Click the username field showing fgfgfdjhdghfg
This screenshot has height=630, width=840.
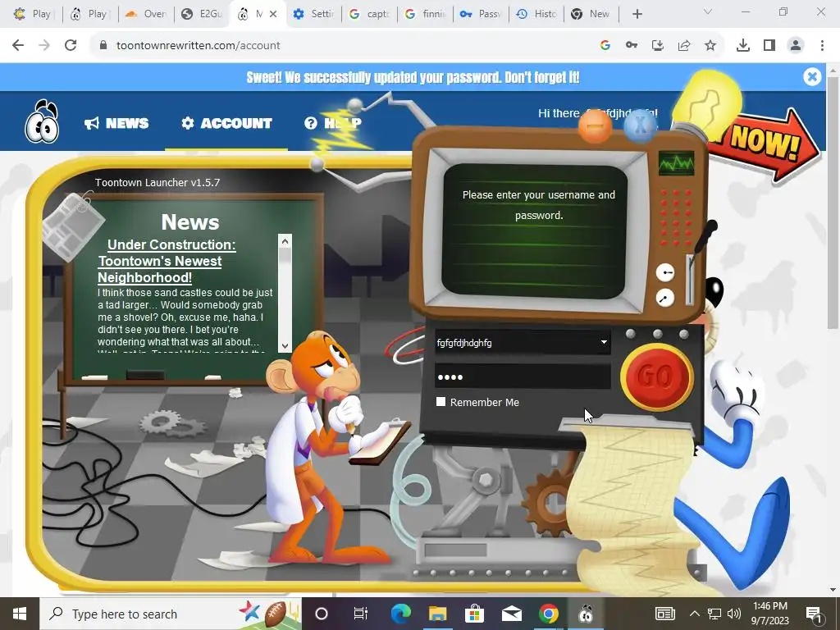(523, 342)
